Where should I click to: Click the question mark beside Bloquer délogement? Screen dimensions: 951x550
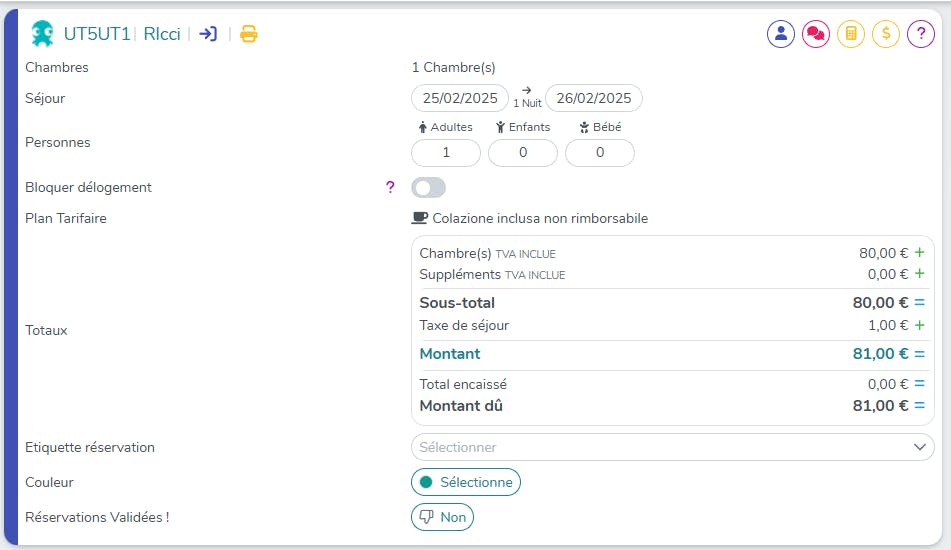click(x=390, y=187)
